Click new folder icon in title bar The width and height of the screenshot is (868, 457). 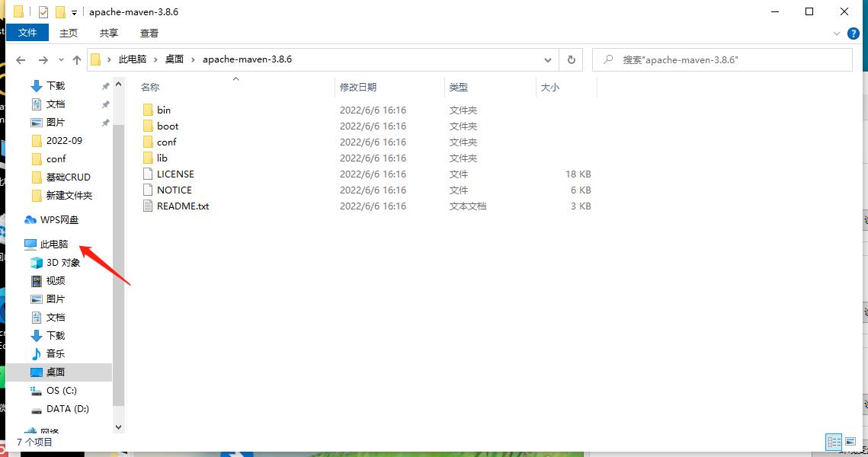pos(60,11)
